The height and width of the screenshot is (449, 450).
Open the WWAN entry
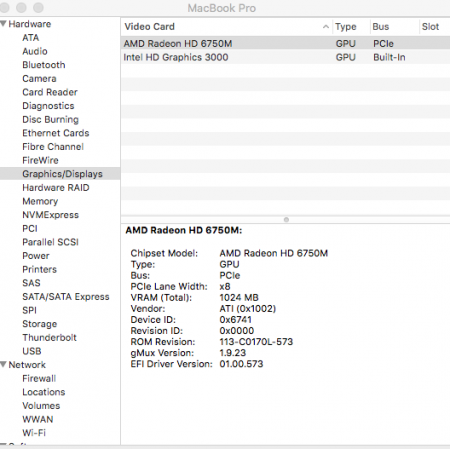38,420
